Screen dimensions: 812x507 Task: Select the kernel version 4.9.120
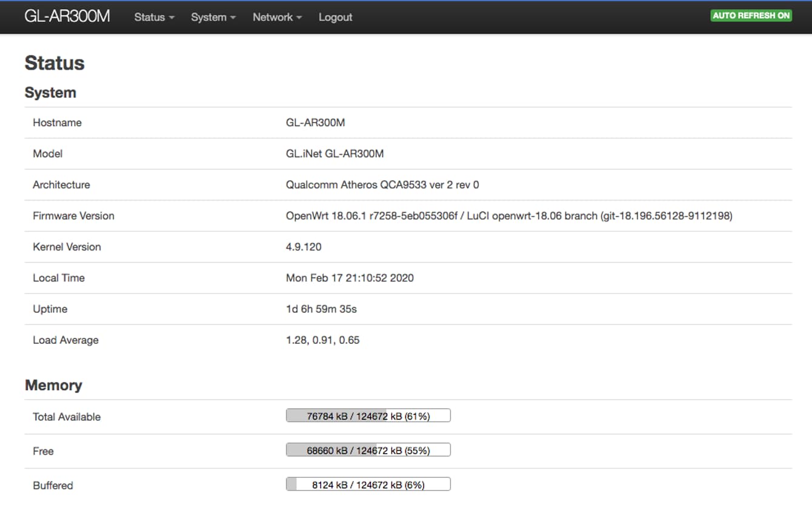304,247
